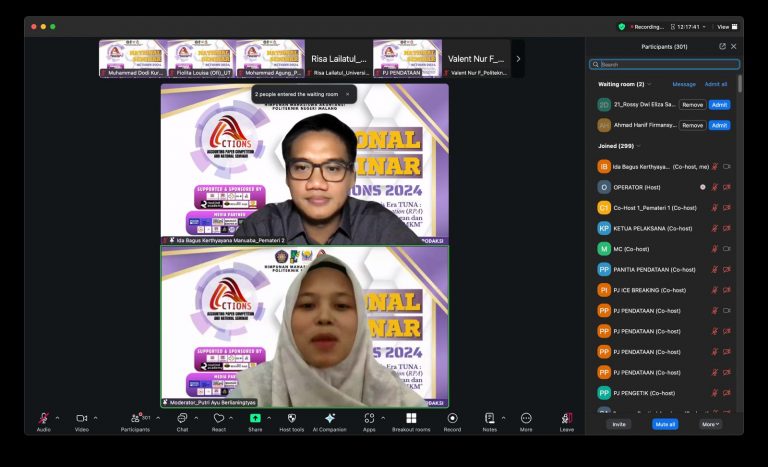Open the More ellipsis toolbar icon
The height and width of the screenshot is (467, 768).
pyautogui.click(x=526, y=418)
